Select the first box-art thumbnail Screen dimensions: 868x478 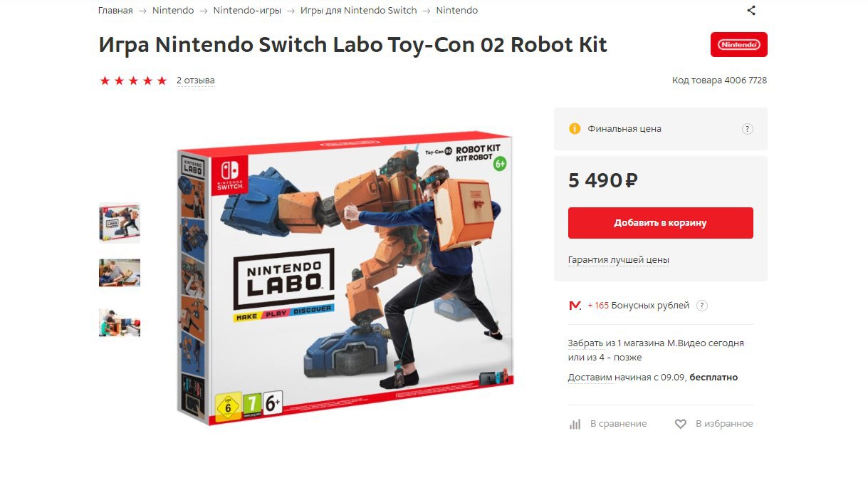point(120,224)
